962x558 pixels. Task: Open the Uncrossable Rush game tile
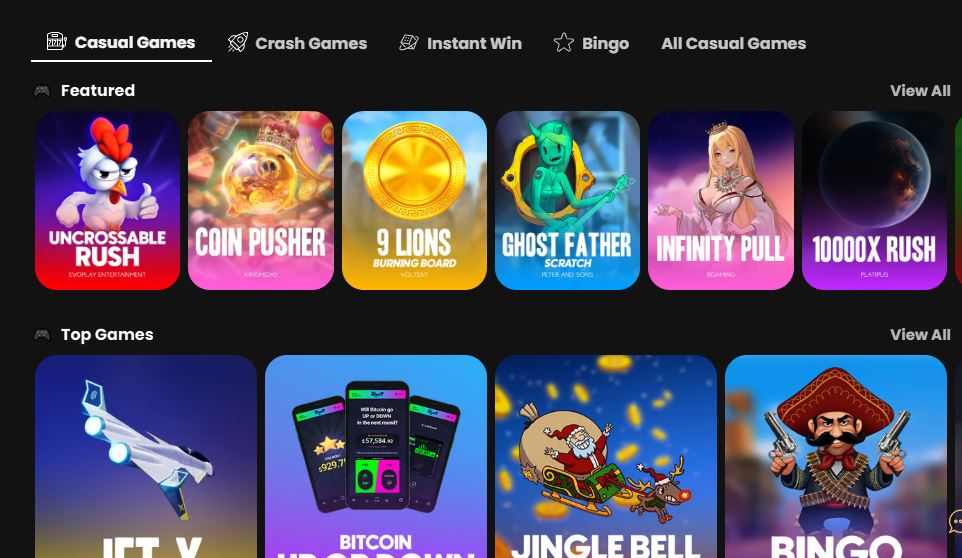[107, 201]
